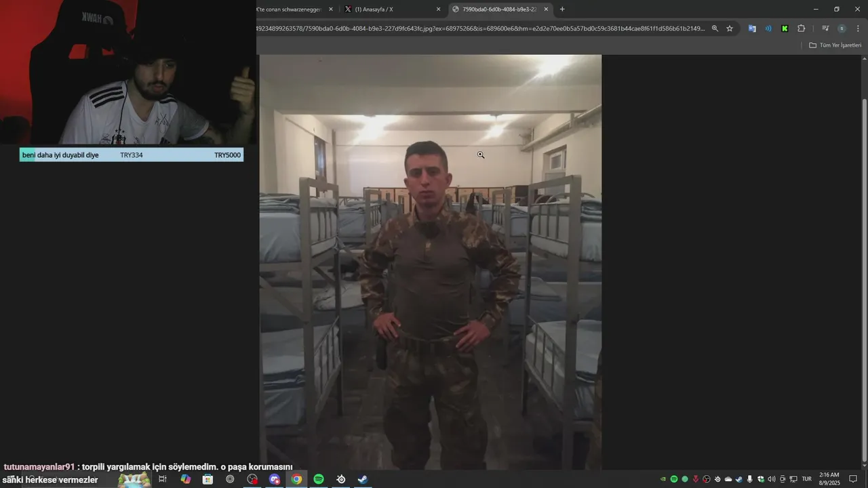Click the red download-arrow tray icon
This screenshot has width=868, height=488.
click(696, 479)
